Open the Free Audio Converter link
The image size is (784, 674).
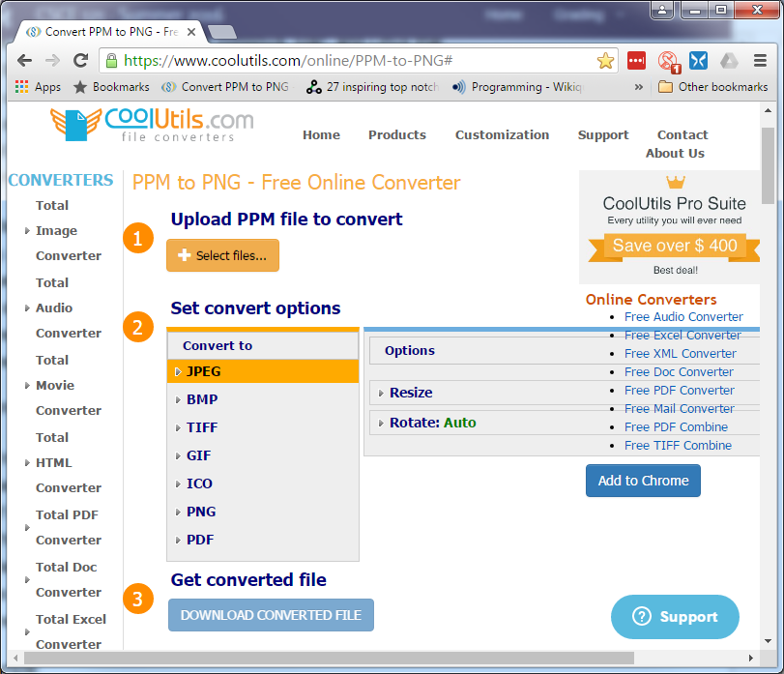point(683,317)
